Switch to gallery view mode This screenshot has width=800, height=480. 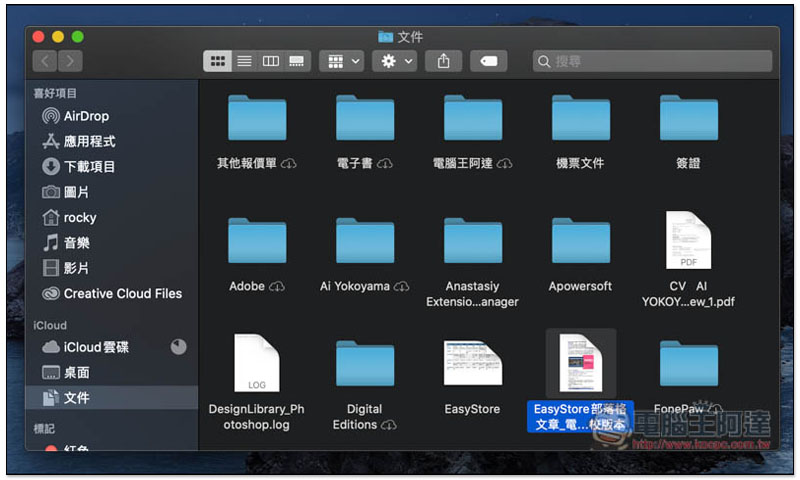[x=296, y=61]
